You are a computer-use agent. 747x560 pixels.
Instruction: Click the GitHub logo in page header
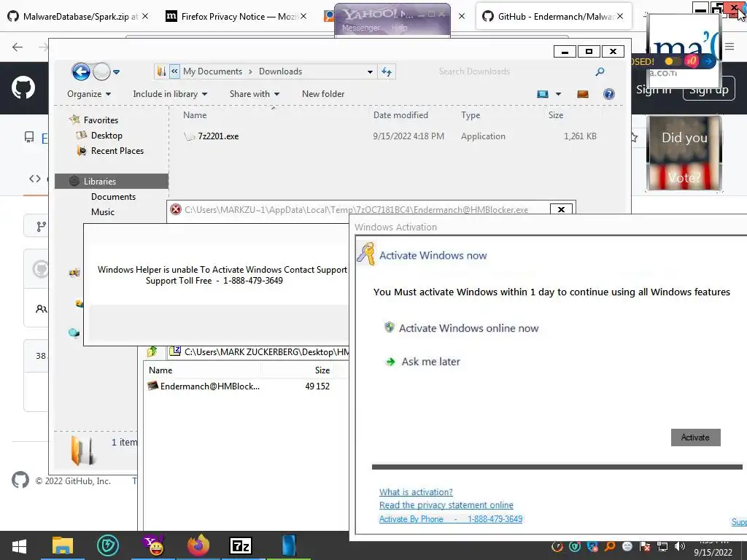23,88
